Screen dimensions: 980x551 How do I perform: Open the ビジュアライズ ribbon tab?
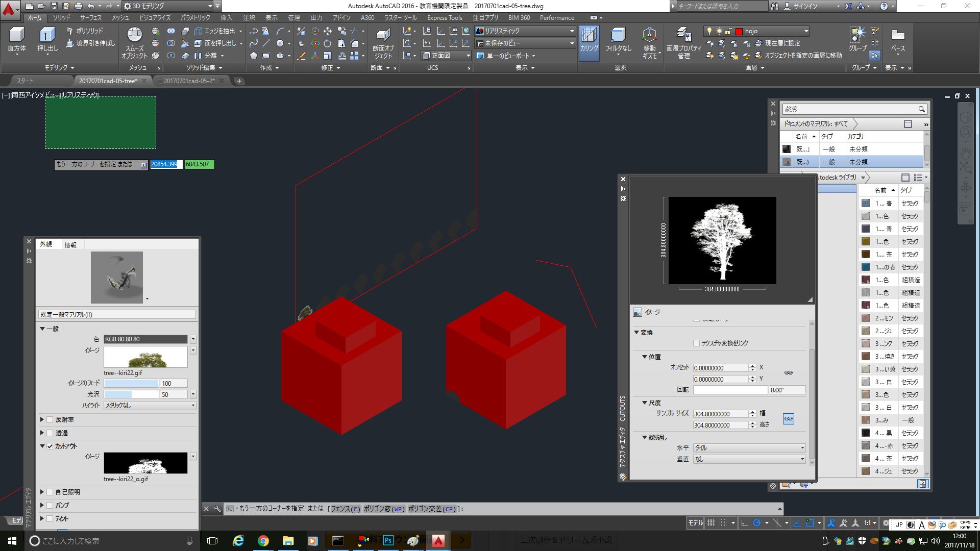pyautogui.click(x=155, y=17)
